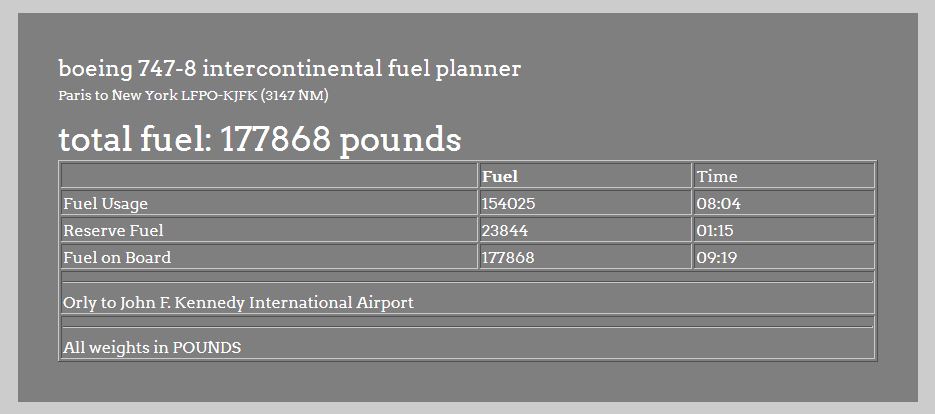Click the total fuel 177868 pounds heading
Image resolution: width=935 pixels, height=414 pixels.
coord(260,140)
